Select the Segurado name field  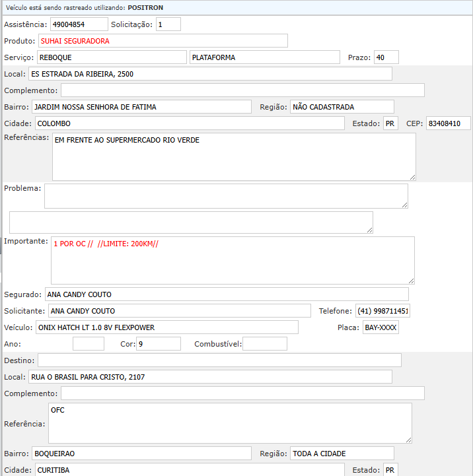tap(227, 294)
